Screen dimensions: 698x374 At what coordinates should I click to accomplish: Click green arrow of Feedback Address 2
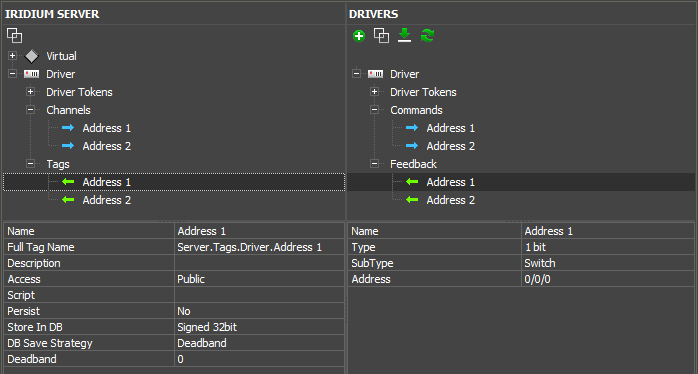point(412,200)
